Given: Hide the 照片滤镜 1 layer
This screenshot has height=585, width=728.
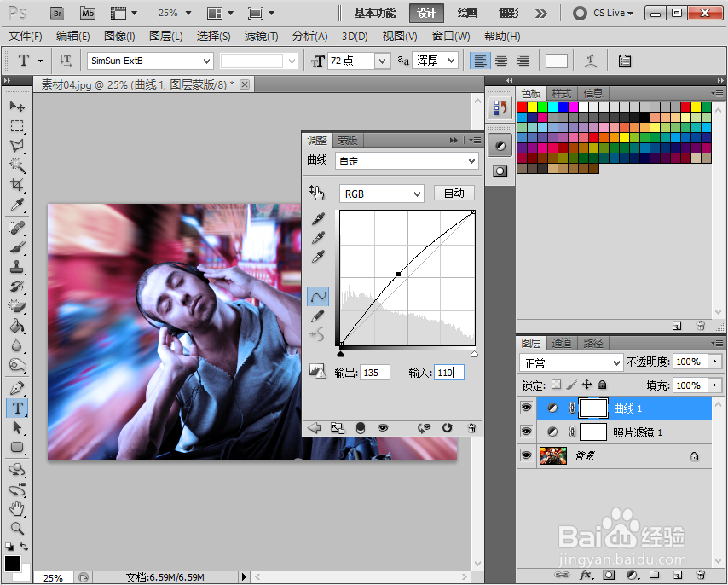Looking at the screenshot, I should [526, 432].
